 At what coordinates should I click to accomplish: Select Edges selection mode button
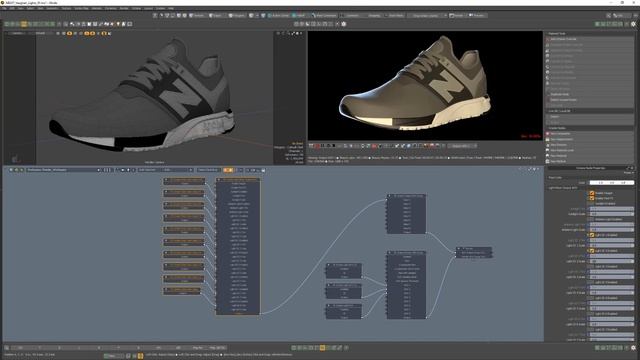(215, 16)
